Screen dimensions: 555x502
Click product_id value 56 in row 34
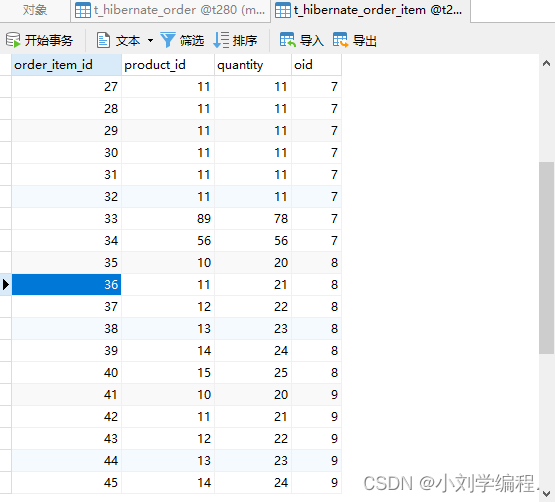(x=204, y=241)
